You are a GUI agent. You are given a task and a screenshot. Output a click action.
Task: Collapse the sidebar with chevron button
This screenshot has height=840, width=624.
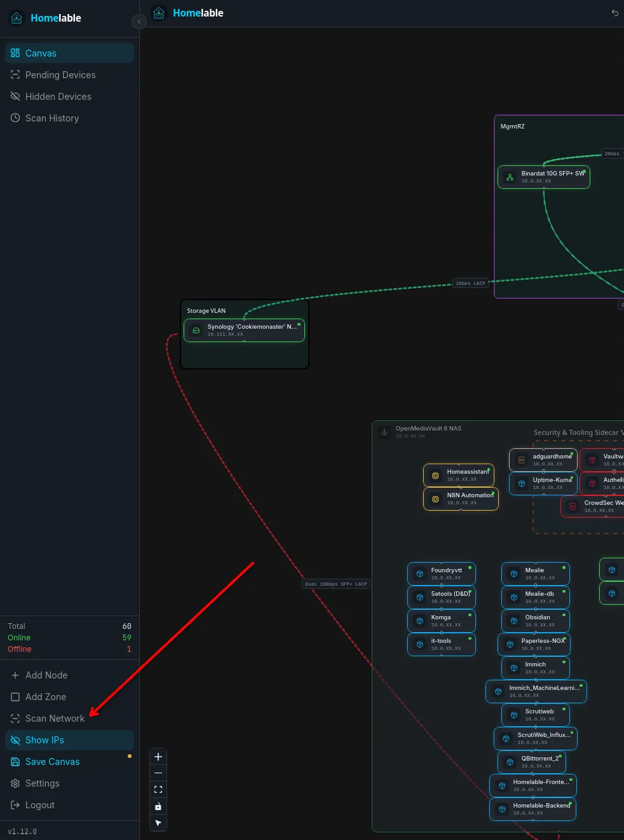(x=139, y=22)
